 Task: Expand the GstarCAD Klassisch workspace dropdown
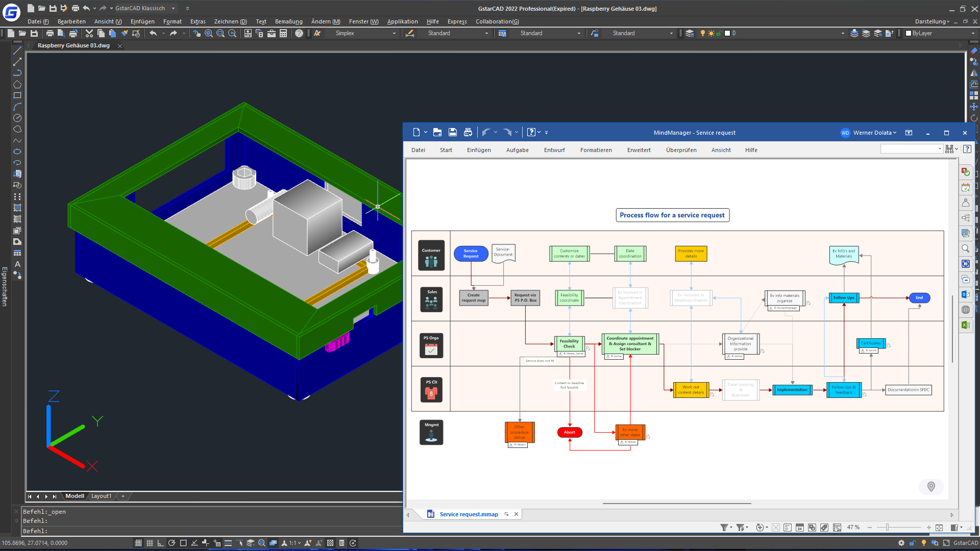(173, 8)
